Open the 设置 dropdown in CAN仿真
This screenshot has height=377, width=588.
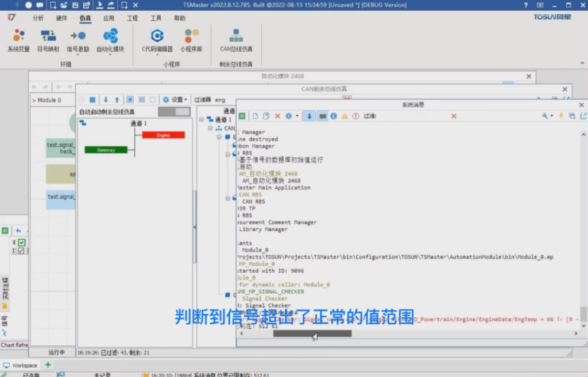175,100
